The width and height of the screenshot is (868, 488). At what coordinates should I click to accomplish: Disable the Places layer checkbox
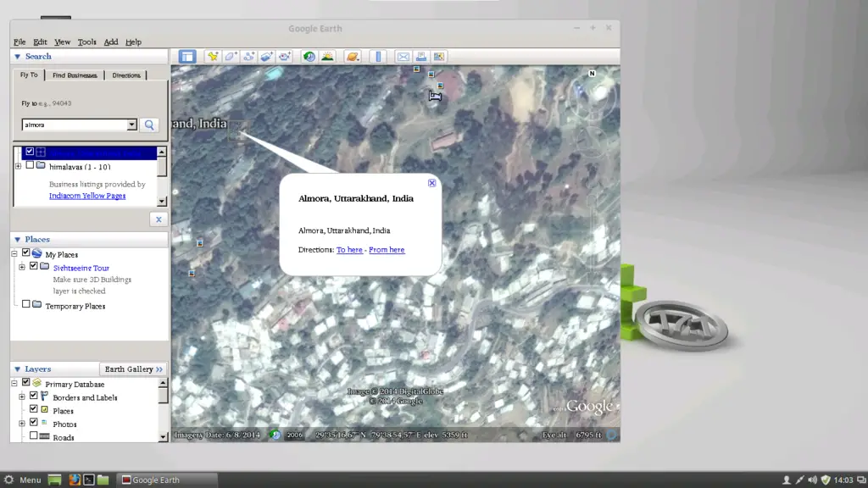[33, 409]
